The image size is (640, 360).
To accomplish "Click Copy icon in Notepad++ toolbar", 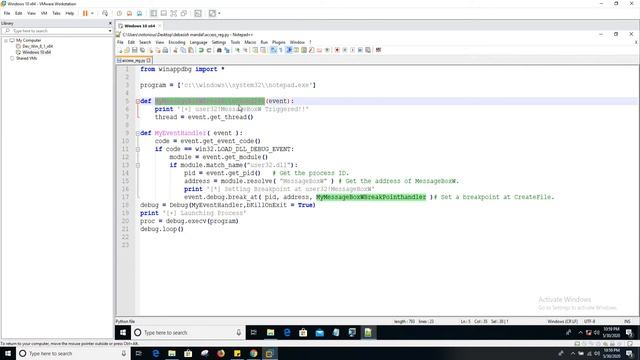I will (183, 50).
